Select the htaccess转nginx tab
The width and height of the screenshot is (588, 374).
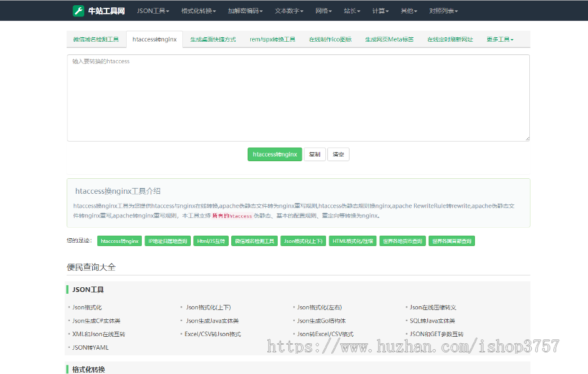tap(154, 39)
